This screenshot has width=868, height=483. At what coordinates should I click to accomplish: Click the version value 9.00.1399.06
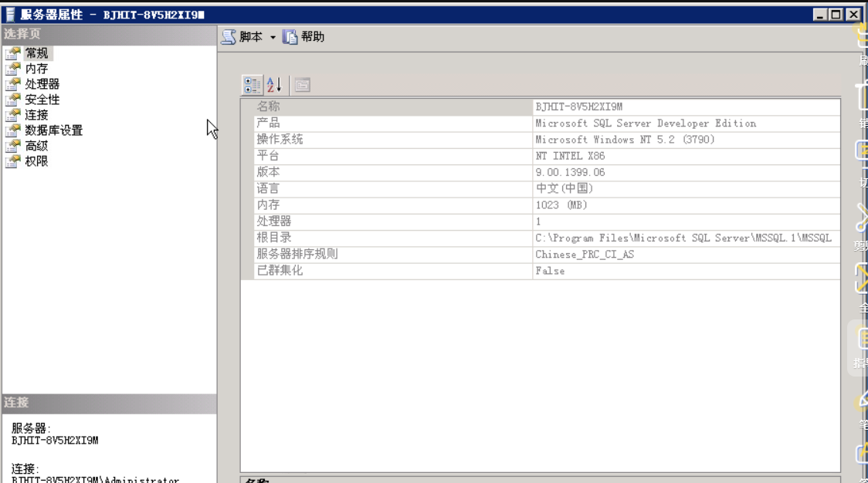click(570, 173)
